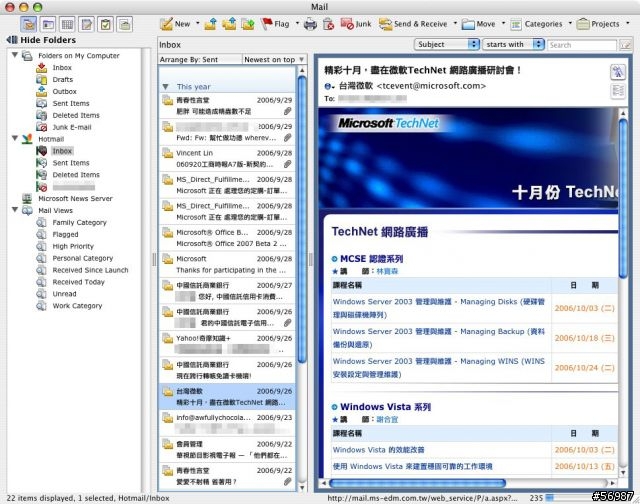Open 'Windows Vista 的效能改善' link
Screen dimensions: 640x504
(x=378, y=450)
